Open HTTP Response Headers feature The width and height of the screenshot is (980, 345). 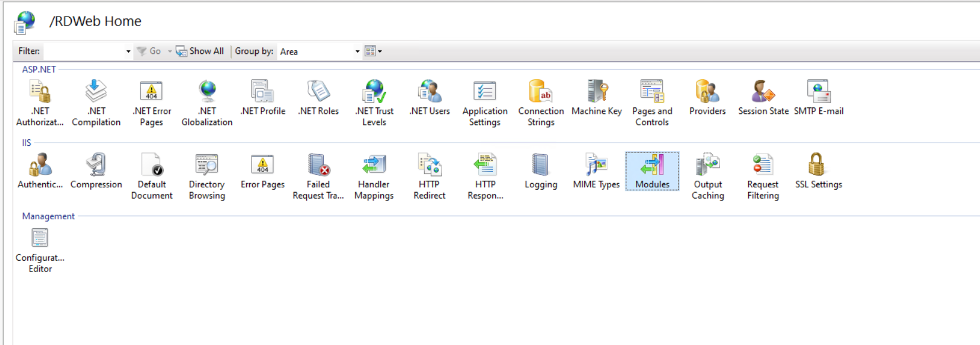[x=485, y=177]
